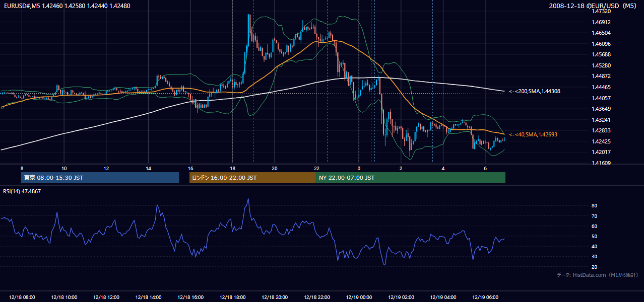
Task: Open the HistData.com data source credit
Action: 598,275
